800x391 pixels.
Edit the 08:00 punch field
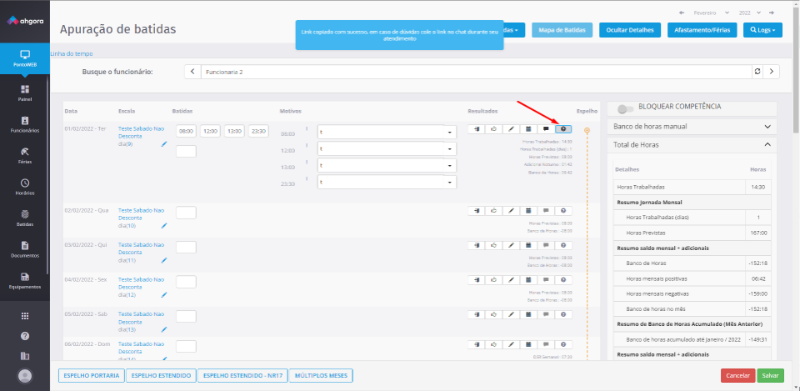point(186,131)
